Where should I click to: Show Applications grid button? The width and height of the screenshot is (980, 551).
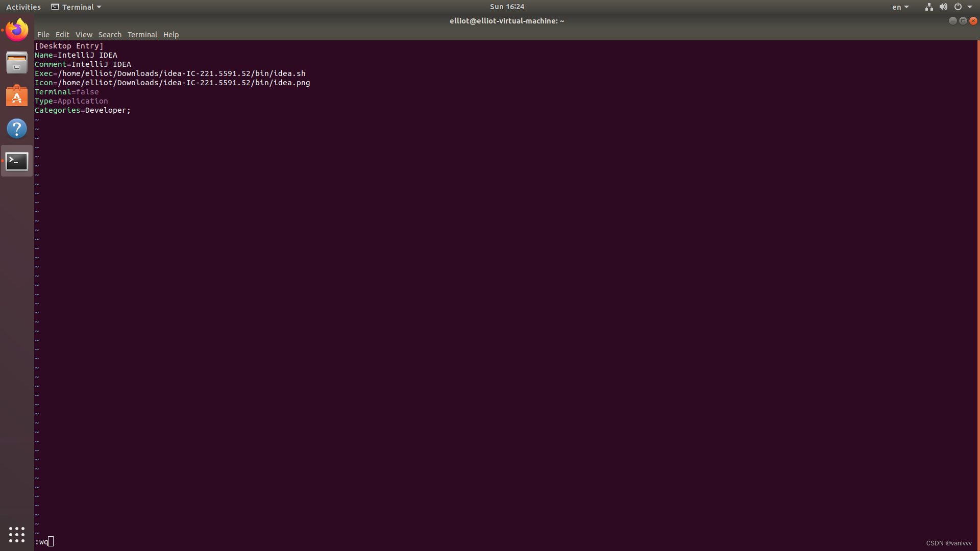17,534
